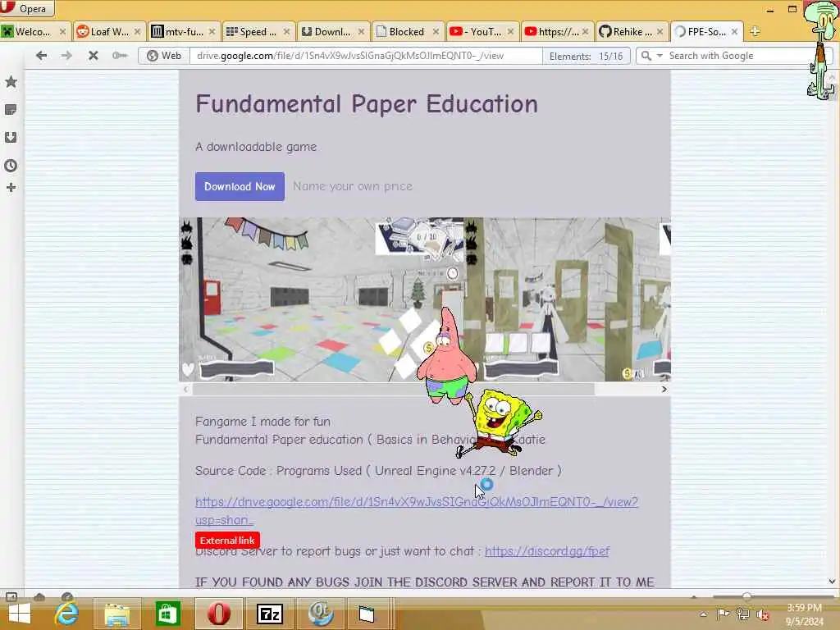Click screenshot gallery right scroll arrow
Viewport: 840px width, 630px height.
664,389
